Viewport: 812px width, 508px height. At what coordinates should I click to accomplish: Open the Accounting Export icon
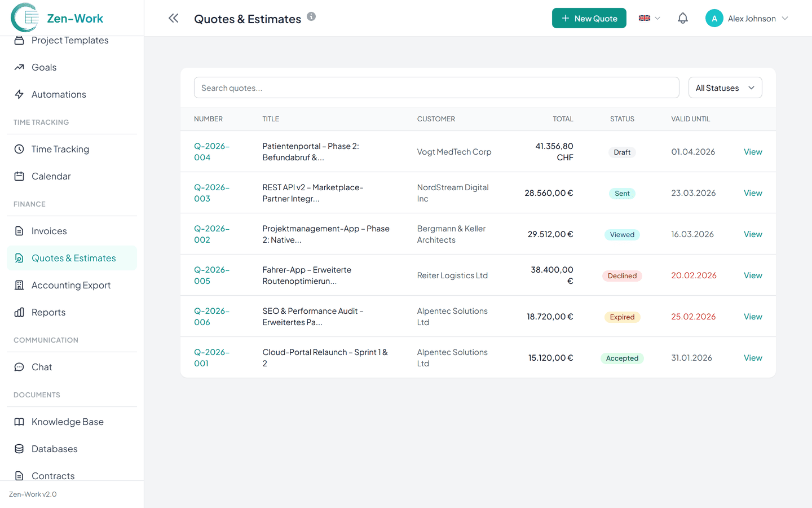[x=20, y=285]
